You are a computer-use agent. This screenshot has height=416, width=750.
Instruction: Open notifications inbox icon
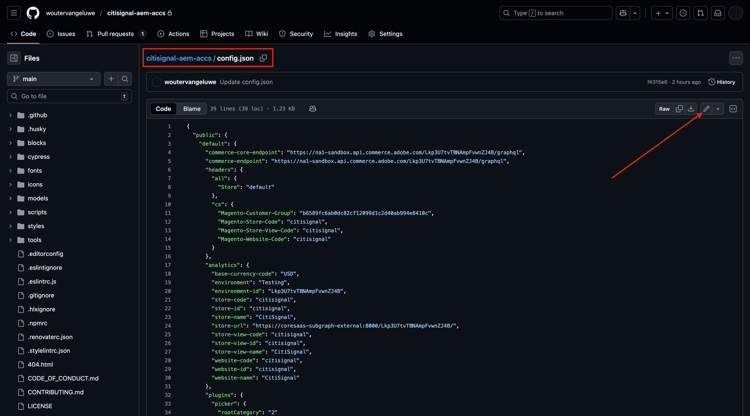(717, 13)
